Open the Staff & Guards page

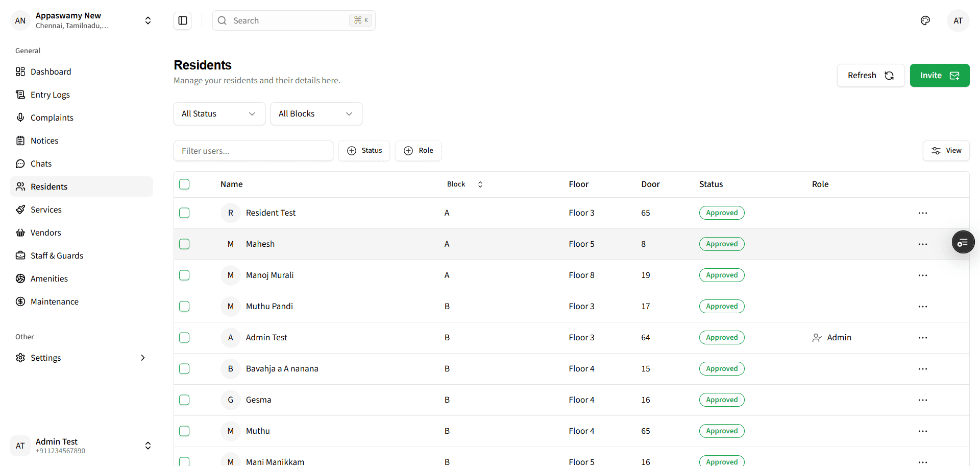(x=57, y=255)
